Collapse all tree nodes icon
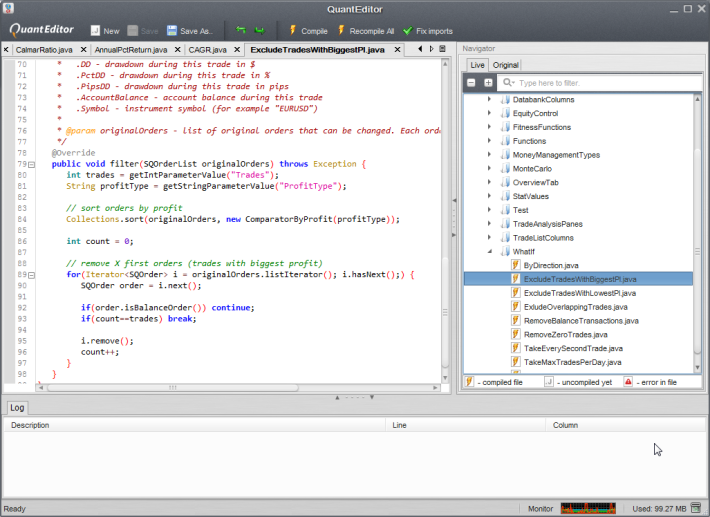Screen dimensions: 710x517 [x=471, y=83]
